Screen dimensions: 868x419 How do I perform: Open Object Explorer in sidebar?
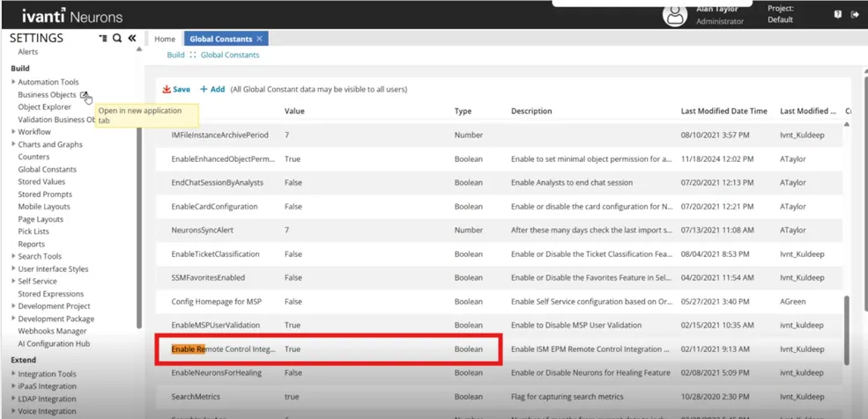click(44, 107)
